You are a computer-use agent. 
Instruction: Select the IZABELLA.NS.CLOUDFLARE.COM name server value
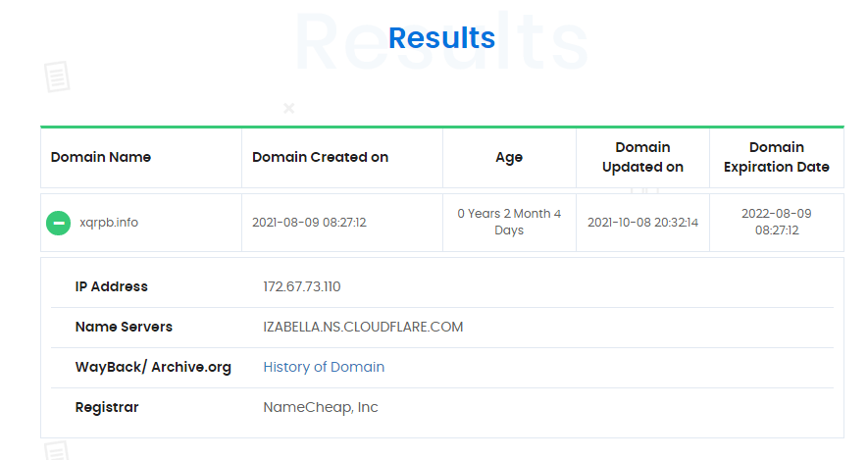click(363, 328)
